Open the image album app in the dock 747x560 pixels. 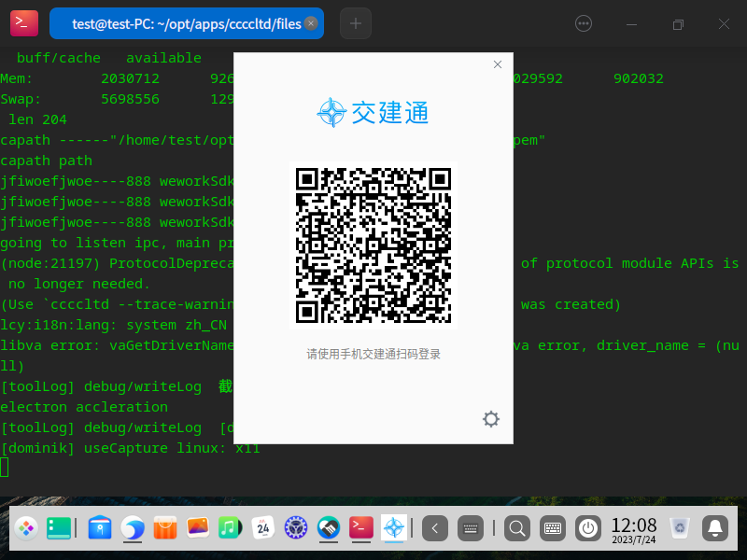(198, 528)
